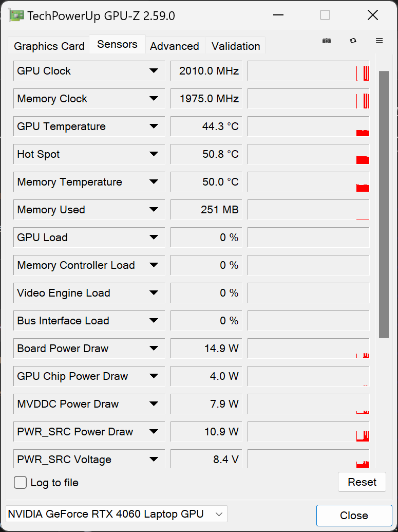This screenshot has height=532, width=398.
Task: Open the NVIDIA GeForce RTX 4060 GPU selector
Action: tap(116, 513)
